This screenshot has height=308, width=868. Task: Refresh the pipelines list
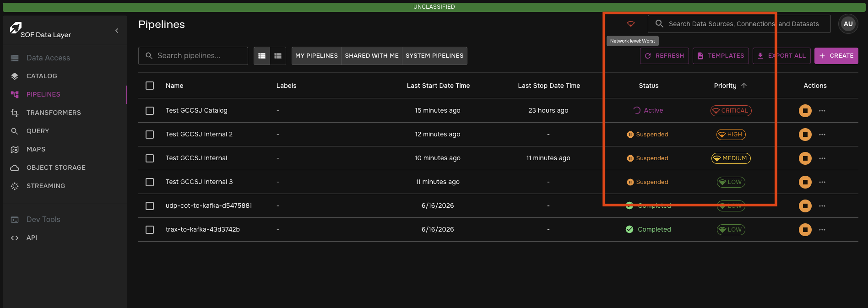click(x=664, y=55)
